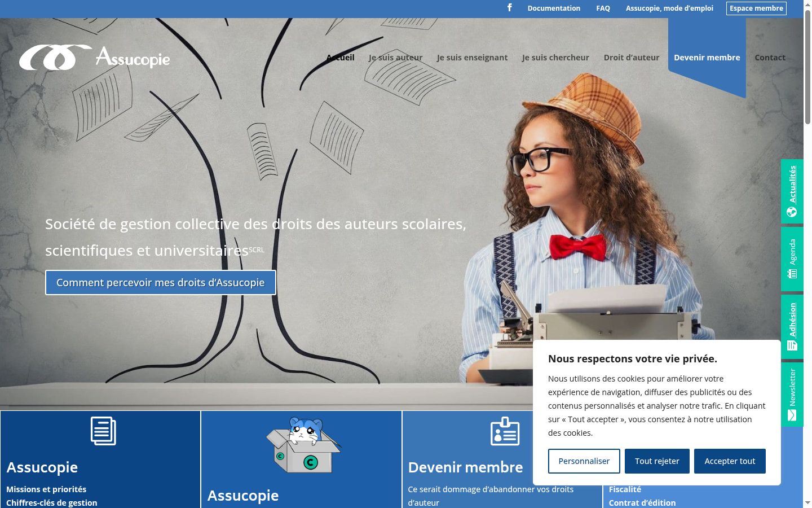Click the Assucopie logo
This screenshot has width=812, height=508.
(95, 58)
